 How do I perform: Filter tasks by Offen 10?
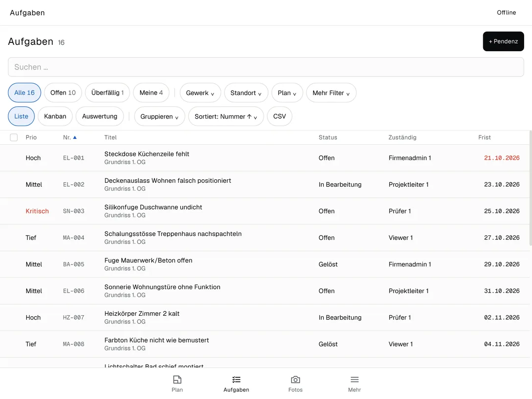[x=63, y=93]
